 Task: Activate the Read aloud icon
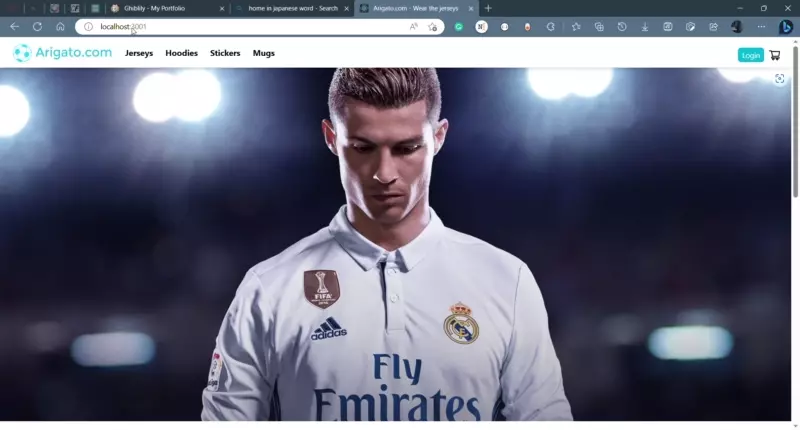(413, 27)
